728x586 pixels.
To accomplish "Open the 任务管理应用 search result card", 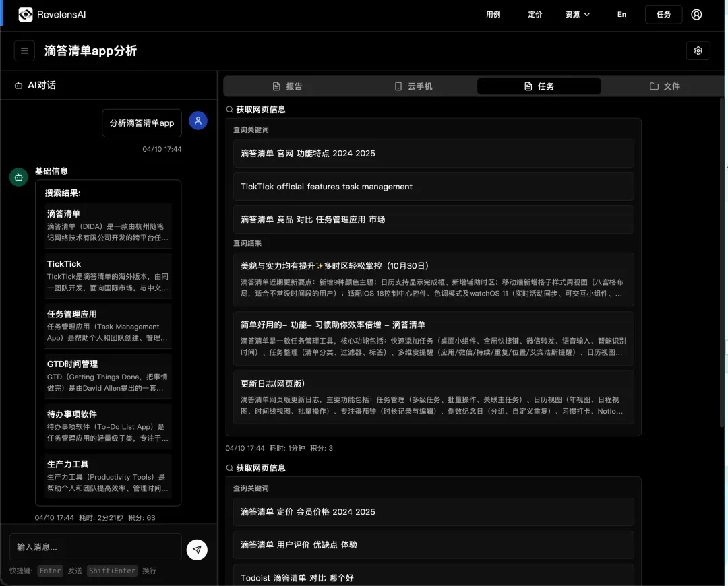I will point(108,326).
